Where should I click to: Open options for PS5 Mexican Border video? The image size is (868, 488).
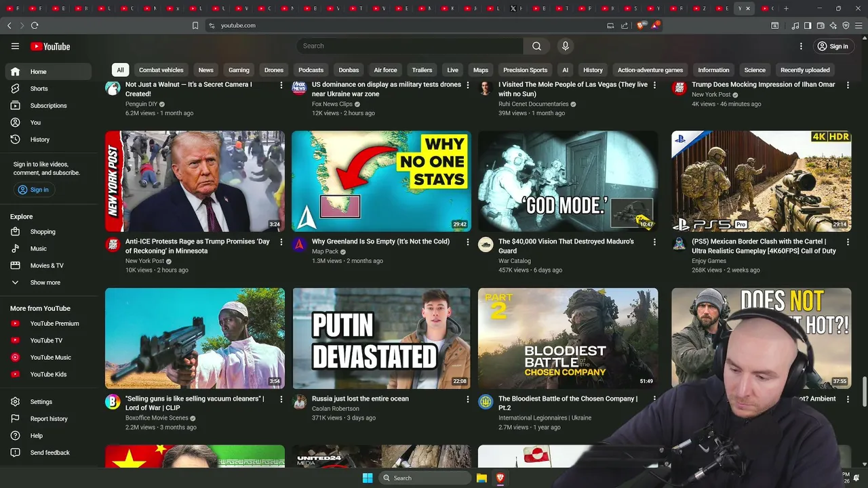coord(848,242)
